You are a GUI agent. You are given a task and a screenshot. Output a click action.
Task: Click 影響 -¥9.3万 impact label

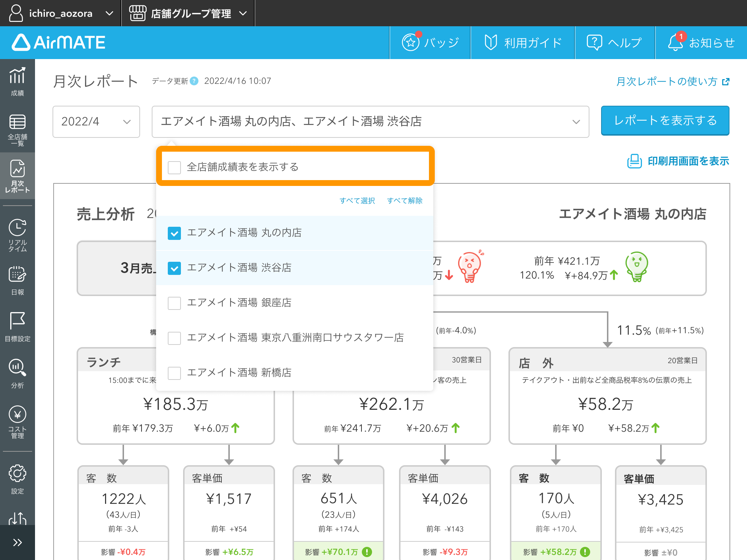[445, 552]
